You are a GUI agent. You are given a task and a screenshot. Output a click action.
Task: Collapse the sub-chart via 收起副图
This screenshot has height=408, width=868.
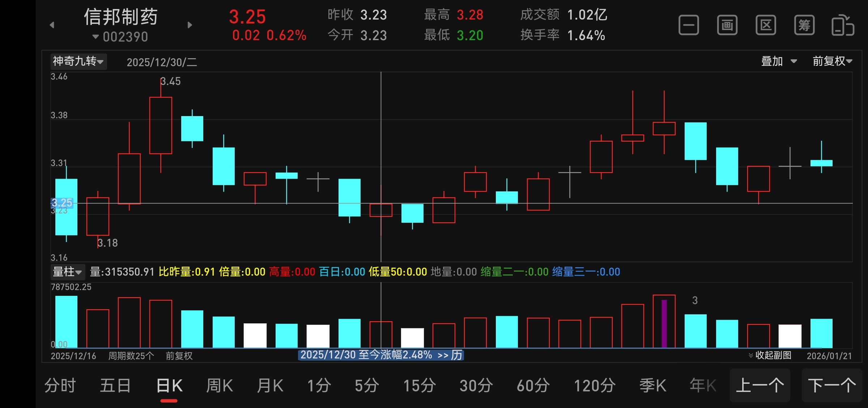[770, 355]
